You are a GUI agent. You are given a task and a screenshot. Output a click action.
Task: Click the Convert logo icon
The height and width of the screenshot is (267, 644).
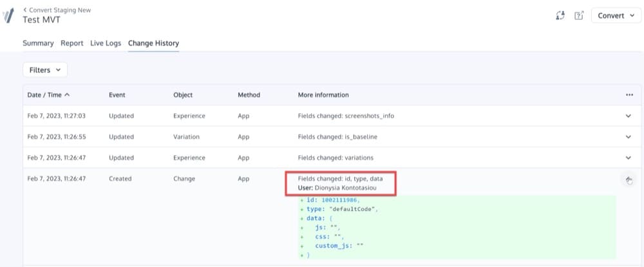[8, 15]
